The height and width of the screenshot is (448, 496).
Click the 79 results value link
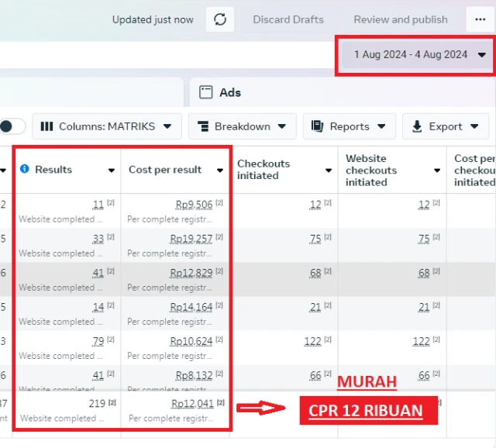tap(98, 341)
